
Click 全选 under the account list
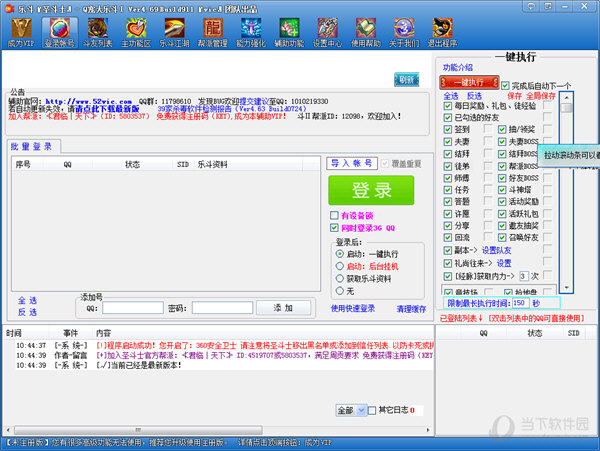(27, 300)
